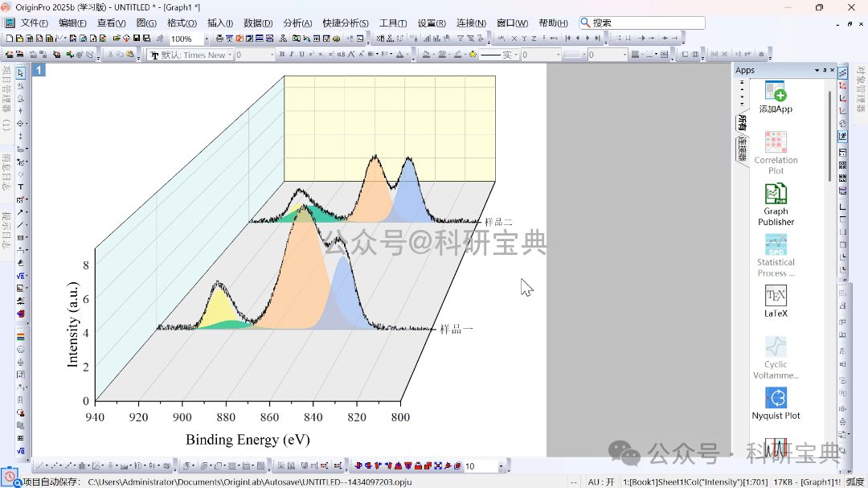Click the 添加App icon to add apps
This screenshot has width=868, height=488.
(x=774, y=90)
